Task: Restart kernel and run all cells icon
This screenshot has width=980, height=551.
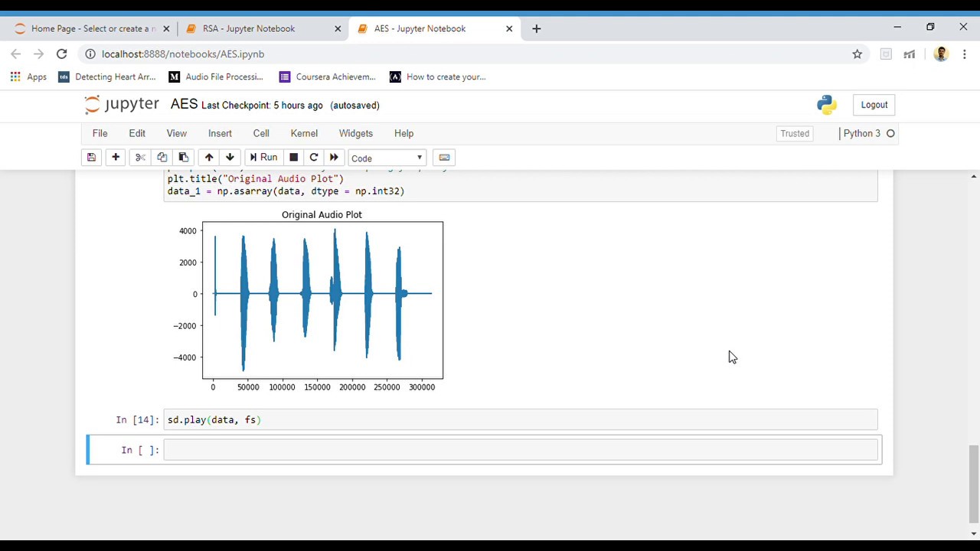Action: click(334, 158)
